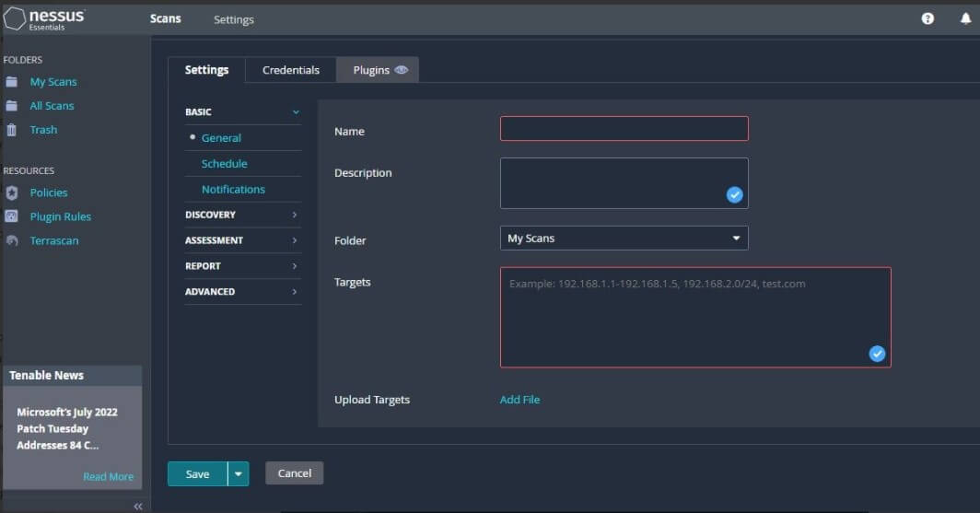980x513 pixels.
Task: Click the Trash bin icon
Action: point(11,130)
